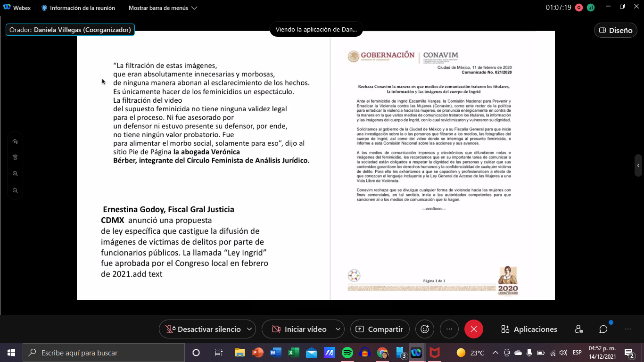
Task: Open the notification center icon
Action: pos(629,353)
